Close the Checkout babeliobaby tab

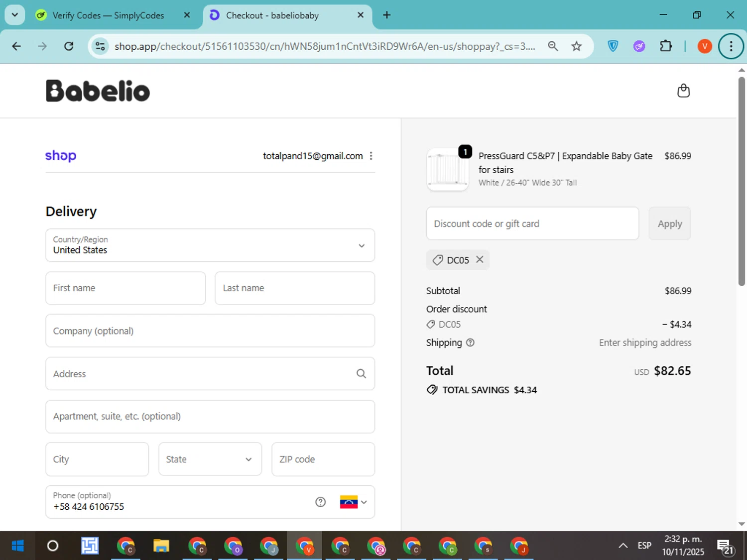[x=361, y=15]
